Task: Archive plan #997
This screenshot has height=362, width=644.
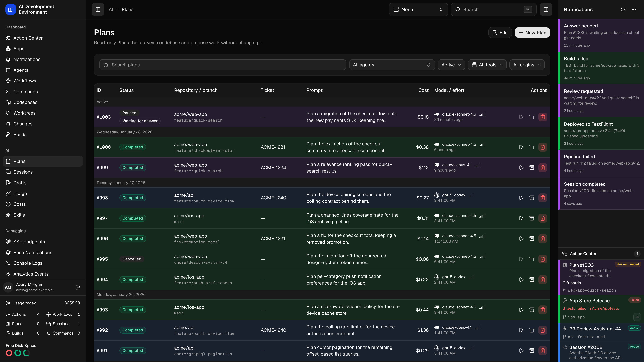Action: click(532, 218)
